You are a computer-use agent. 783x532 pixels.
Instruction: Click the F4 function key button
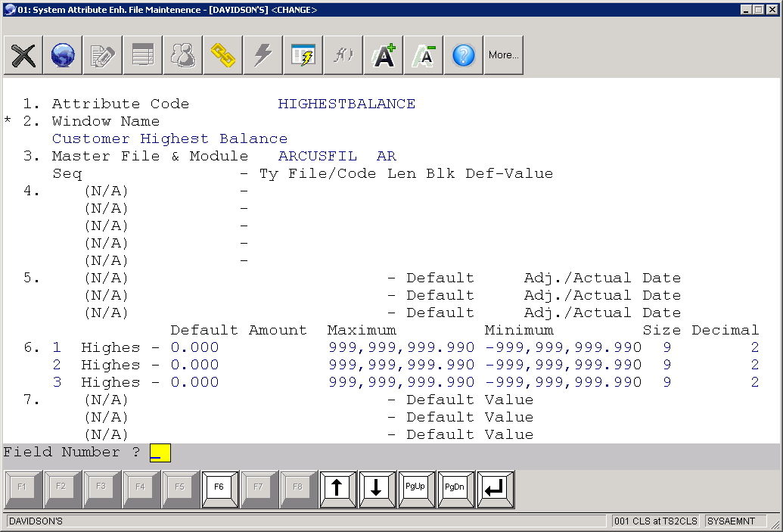(140, 490)
